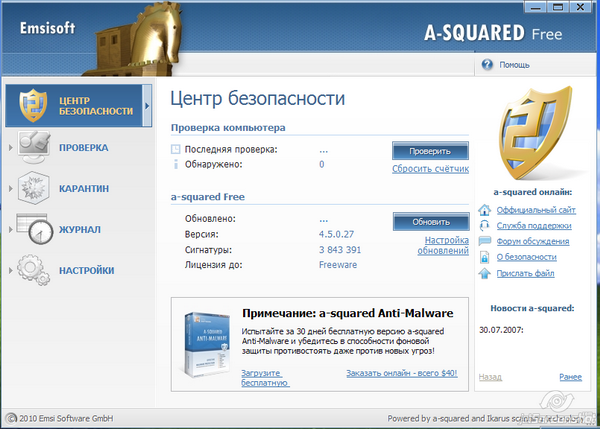
Task: Click the Назад news link
Action: 490,377
